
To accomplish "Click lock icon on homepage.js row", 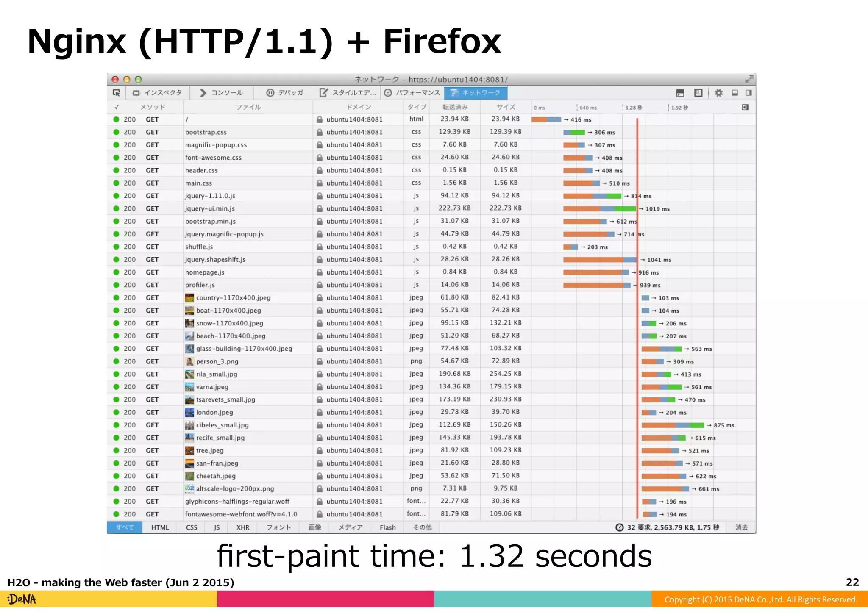I will point(320,272).
